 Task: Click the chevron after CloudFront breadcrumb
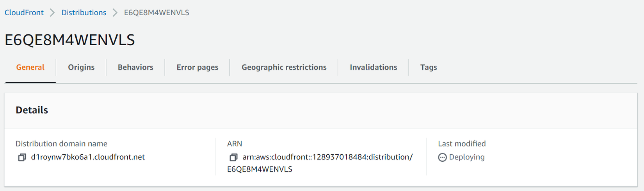52,12
